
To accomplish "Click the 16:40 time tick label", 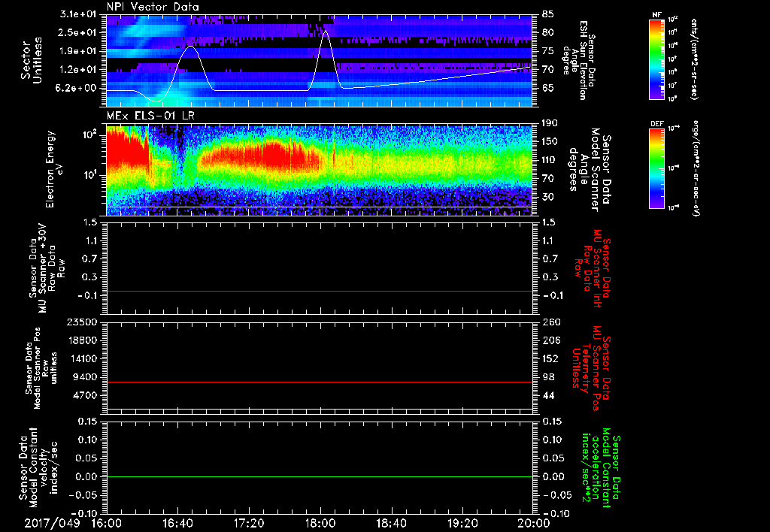I will click(x=177, y=523).
